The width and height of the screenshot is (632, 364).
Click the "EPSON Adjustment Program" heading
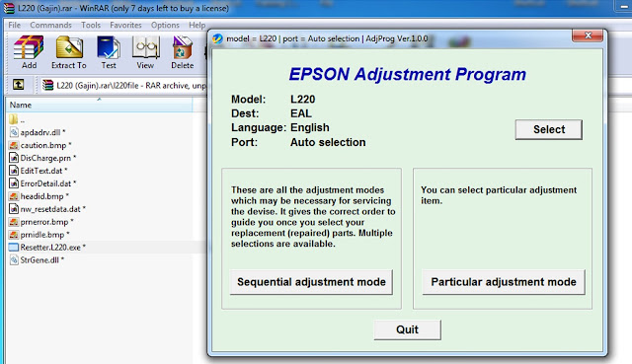click(408, 74)
